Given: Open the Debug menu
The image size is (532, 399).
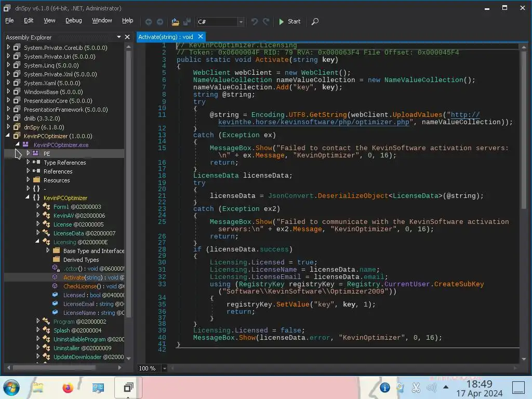Looking at the screenshot, I should (74, 20).
